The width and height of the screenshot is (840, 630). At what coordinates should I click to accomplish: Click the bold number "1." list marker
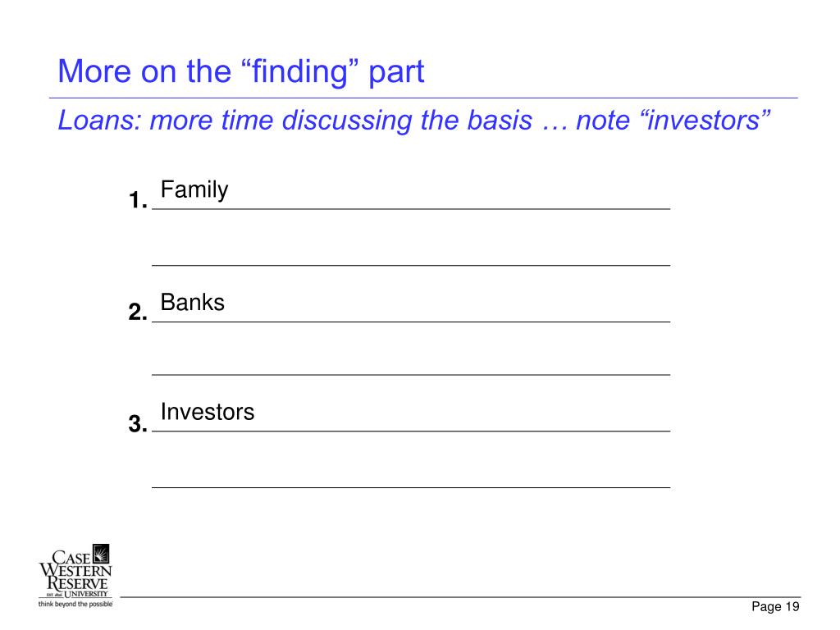(138, 200)
